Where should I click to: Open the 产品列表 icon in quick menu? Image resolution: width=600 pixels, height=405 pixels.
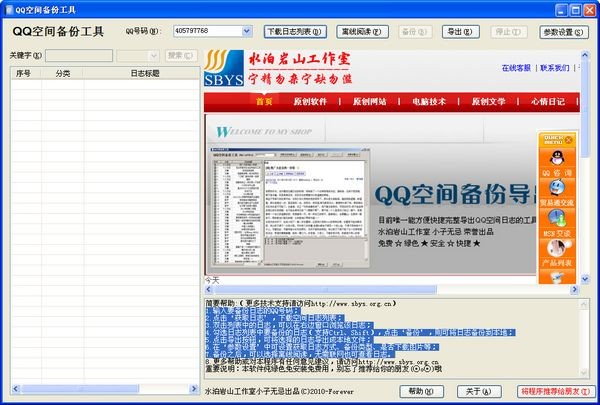click(555, 247)
